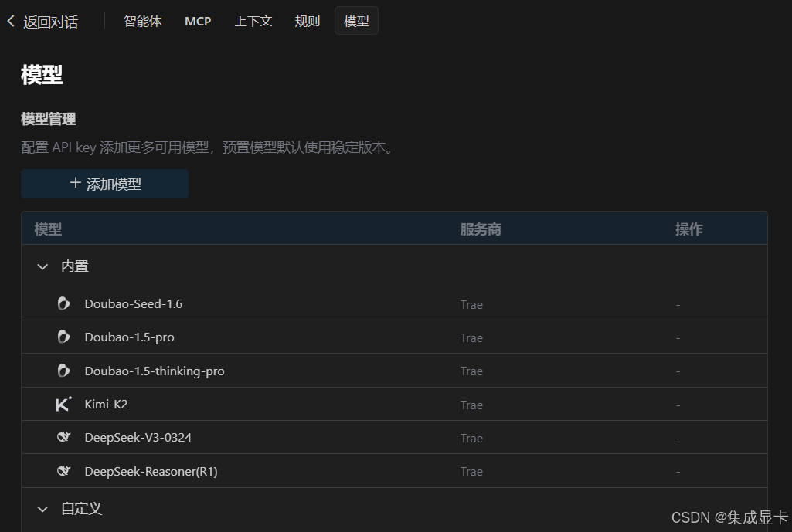Select the DeepSeek-V3-0324 model name
The height and width of the screenshot is (532, 792).
click(138, 438)
